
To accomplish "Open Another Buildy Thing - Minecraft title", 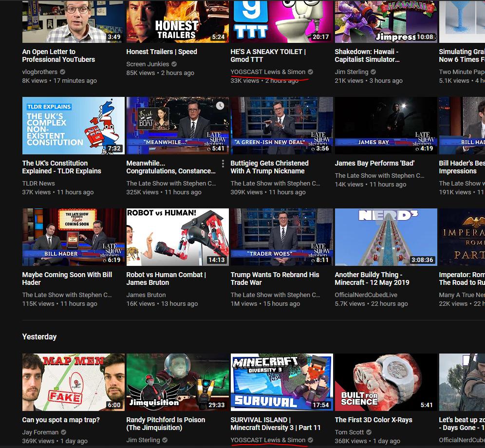I will pos(372,279).
